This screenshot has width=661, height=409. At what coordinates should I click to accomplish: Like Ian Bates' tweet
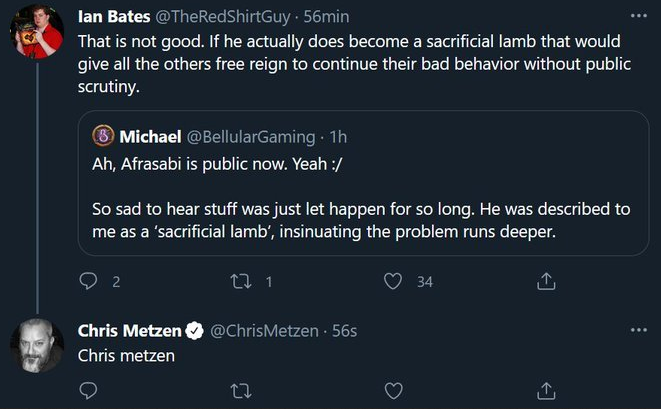coord(394,282)
